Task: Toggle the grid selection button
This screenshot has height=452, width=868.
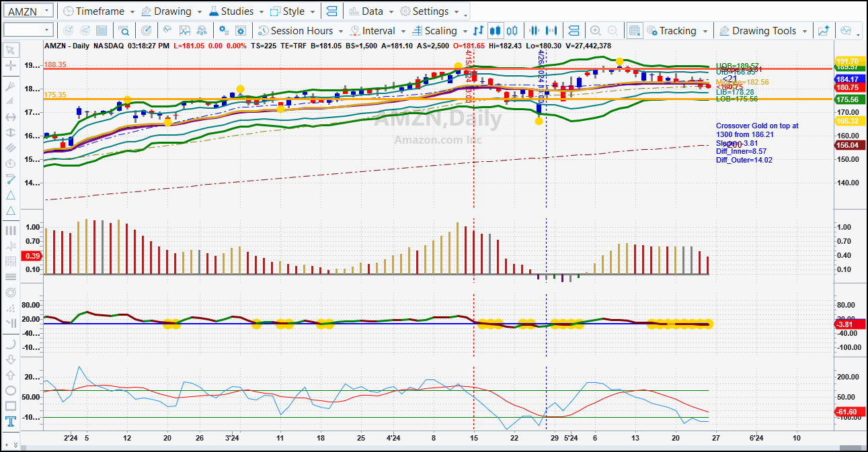Action: coord(634,31)
